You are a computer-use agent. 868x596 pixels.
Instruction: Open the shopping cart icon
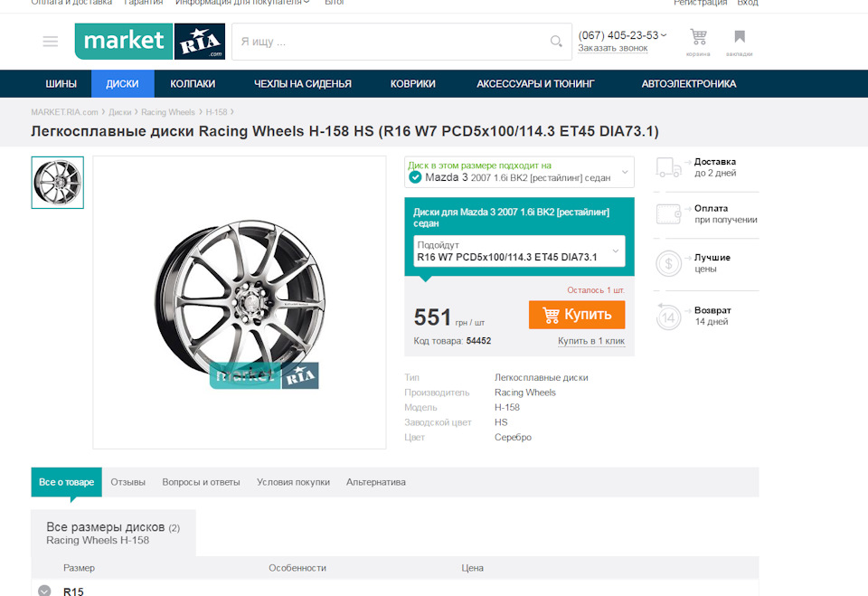tap(698, 37)
